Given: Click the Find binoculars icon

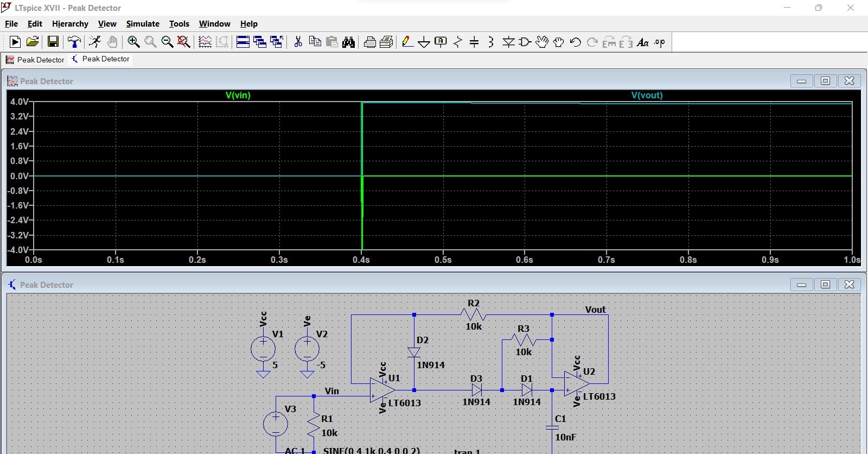Looking at the screenshot, I should coord(348,42).
